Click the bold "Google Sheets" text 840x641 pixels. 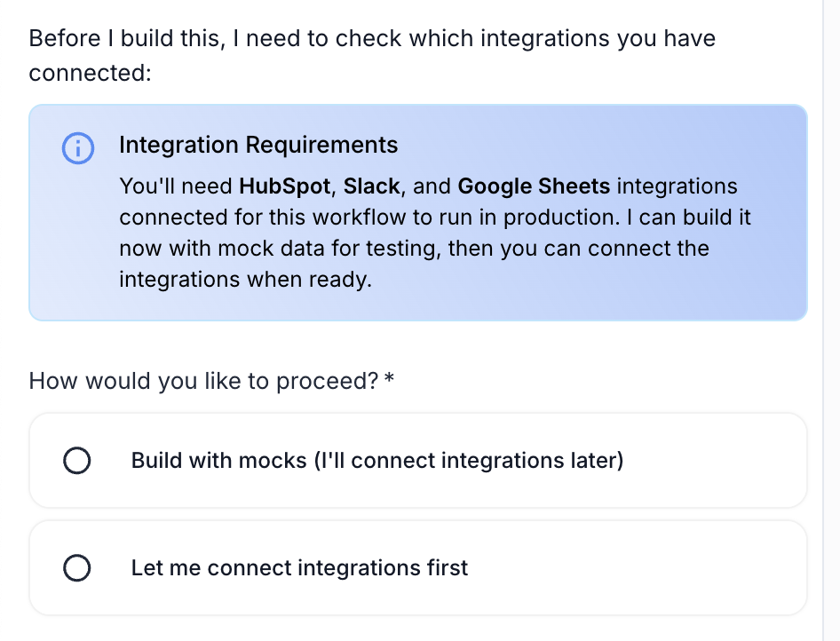(534, 186)
